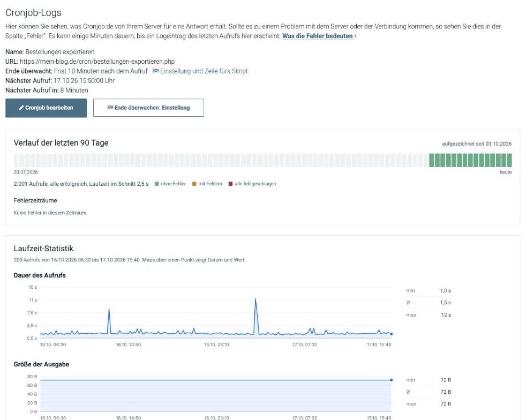Click the first spike near 16.10. 14:50

[109, 310]
